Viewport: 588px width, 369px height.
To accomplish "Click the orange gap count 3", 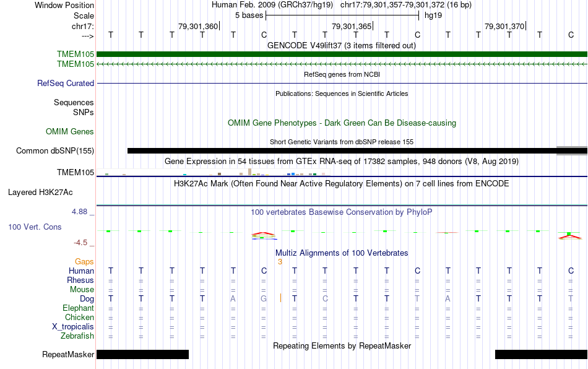I will (280, 262).
